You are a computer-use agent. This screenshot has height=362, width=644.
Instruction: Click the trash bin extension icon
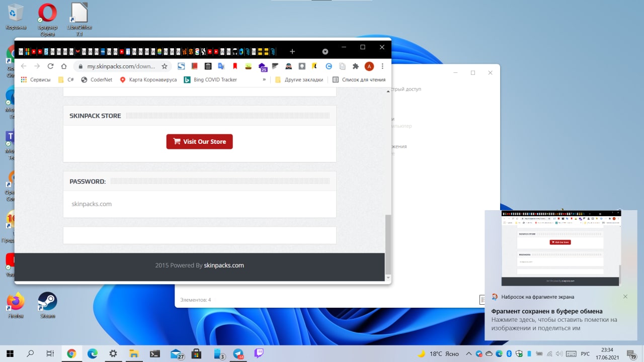(208, 66)
